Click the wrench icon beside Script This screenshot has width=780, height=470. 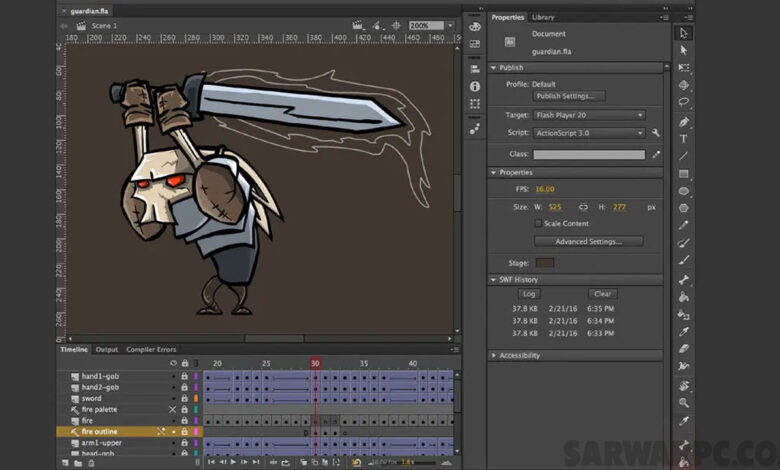(x=656, y=133)
